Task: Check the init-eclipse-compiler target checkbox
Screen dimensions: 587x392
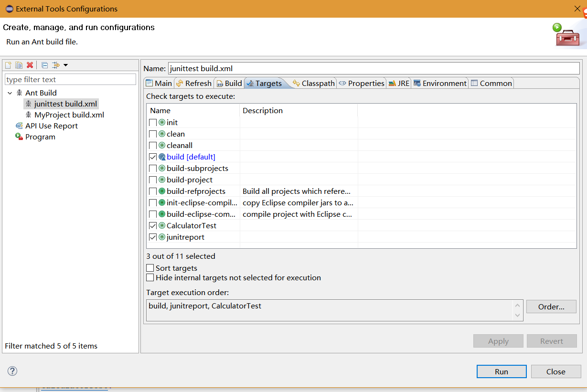Action: coord(153,202)
